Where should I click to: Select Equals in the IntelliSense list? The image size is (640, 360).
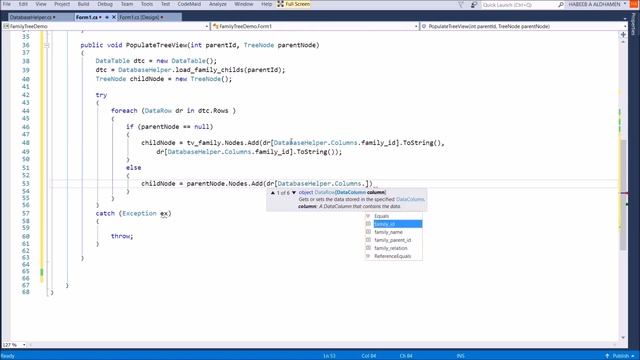394,216
